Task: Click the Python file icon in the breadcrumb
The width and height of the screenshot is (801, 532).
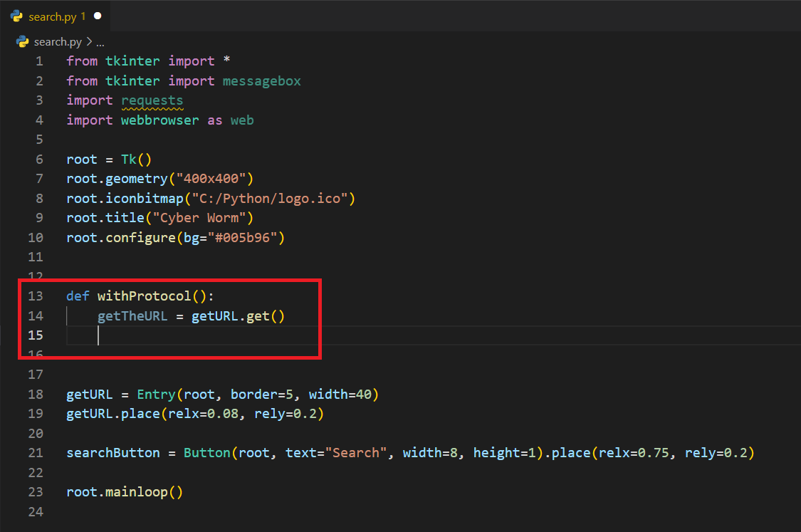Action: tap(23, 42)
